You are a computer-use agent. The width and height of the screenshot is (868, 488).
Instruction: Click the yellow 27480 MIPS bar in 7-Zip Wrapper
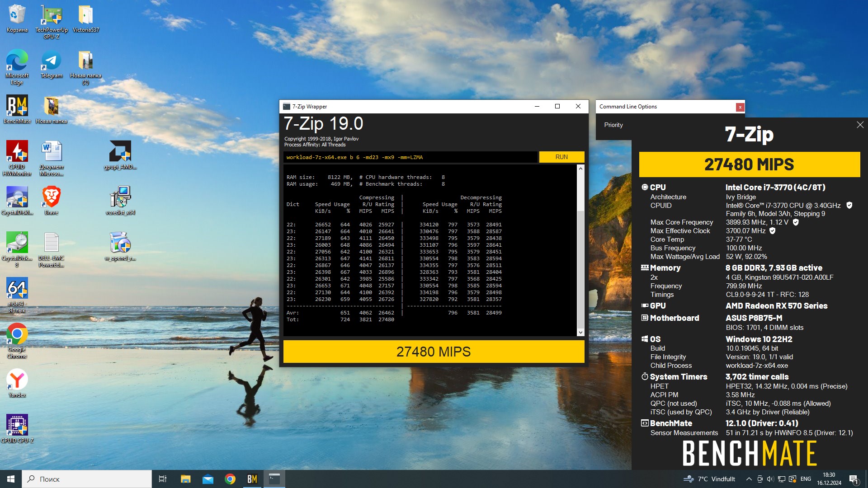(434, 352)
